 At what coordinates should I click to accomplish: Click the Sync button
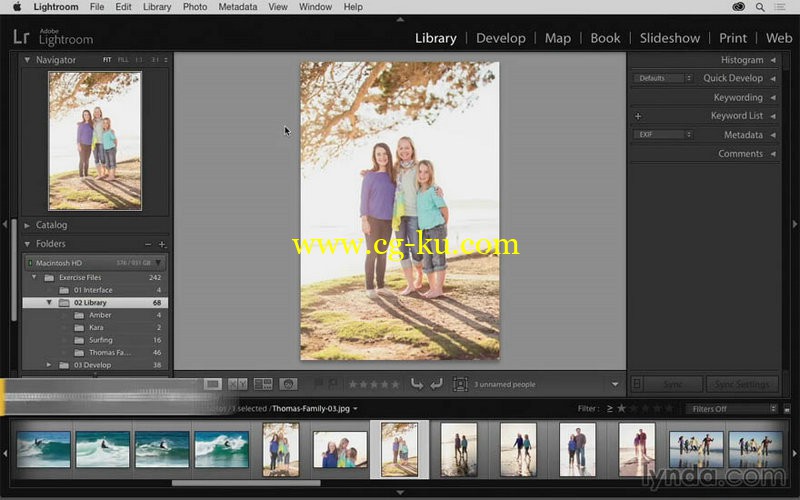[x=673, y=384]
